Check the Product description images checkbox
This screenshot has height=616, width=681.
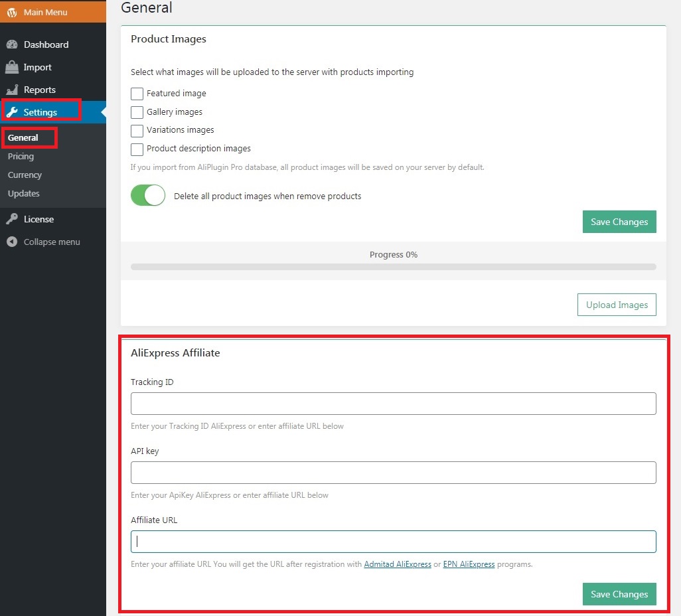pyautogui.click(x=137, y=149)
